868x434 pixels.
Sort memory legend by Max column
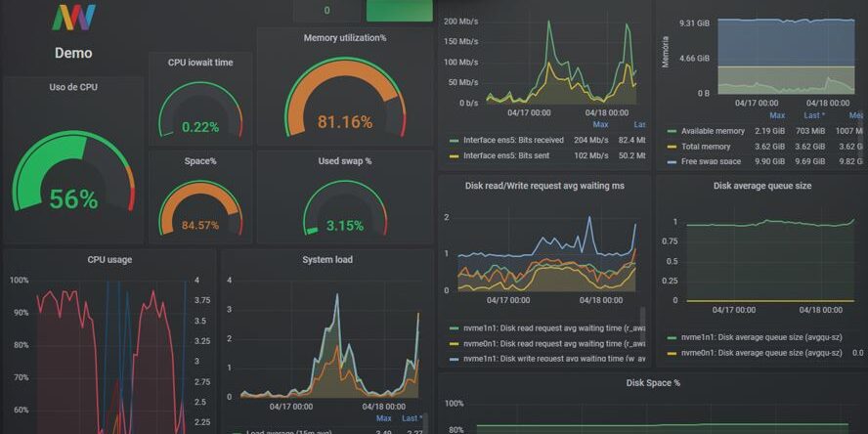pos(776,115)
